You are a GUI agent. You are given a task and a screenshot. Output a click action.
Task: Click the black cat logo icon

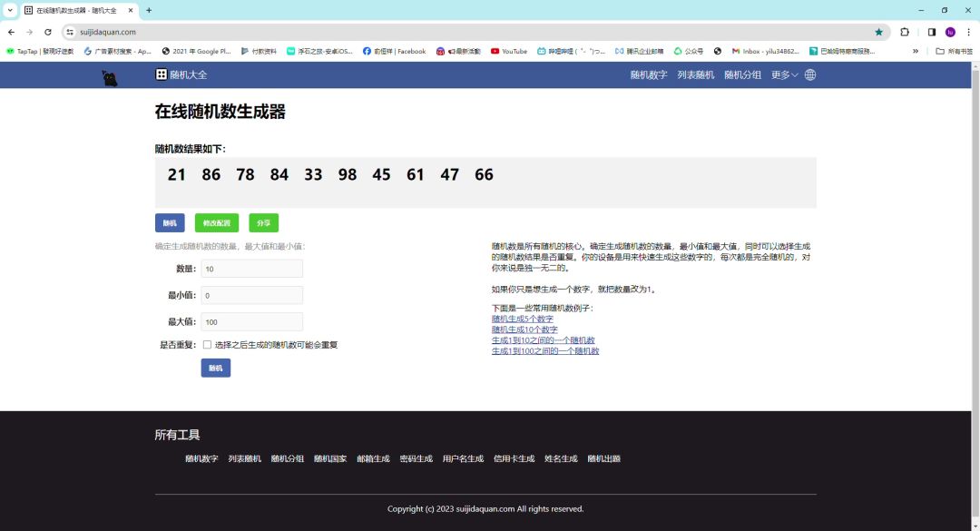(110, 78)
